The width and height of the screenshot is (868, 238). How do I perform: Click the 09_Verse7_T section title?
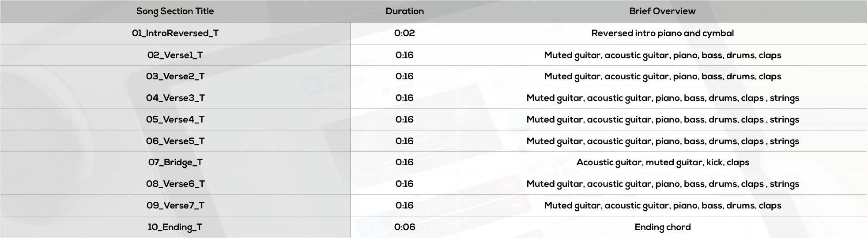click(175, 205)
